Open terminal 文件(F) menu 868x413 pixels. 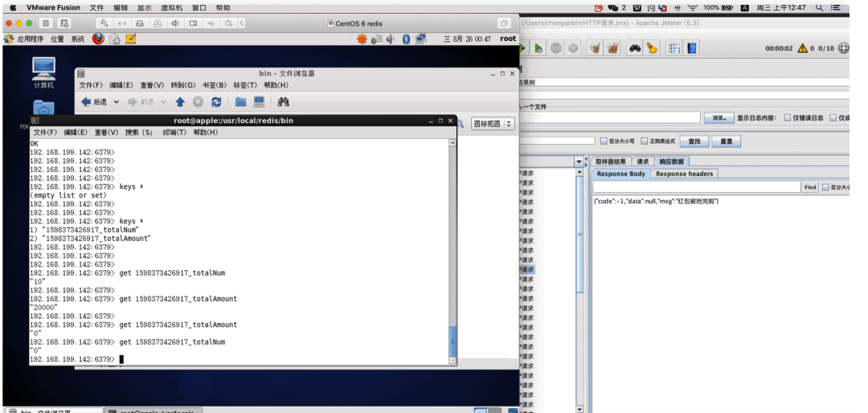click(45, 133)
